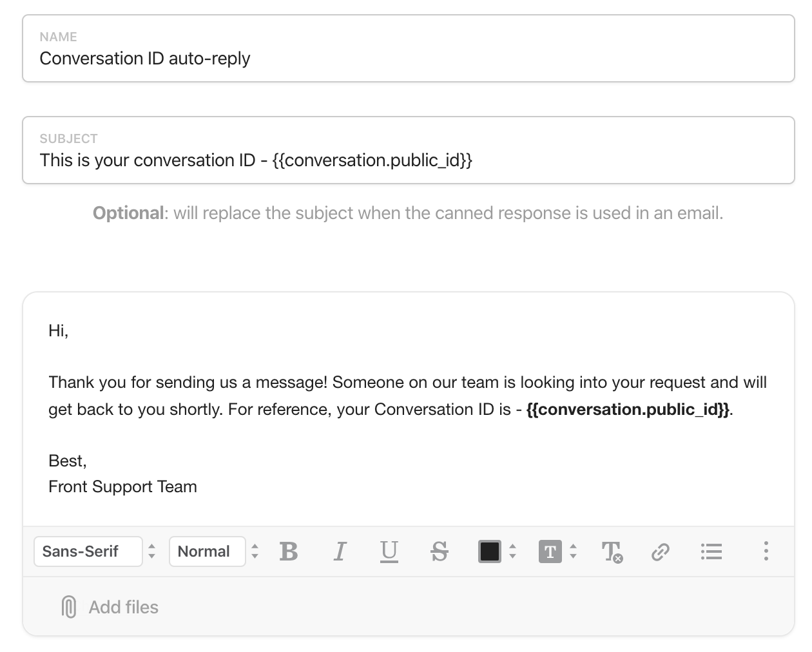
Task: Select the highlight color stepper arrows
Action: click(574, 551)
